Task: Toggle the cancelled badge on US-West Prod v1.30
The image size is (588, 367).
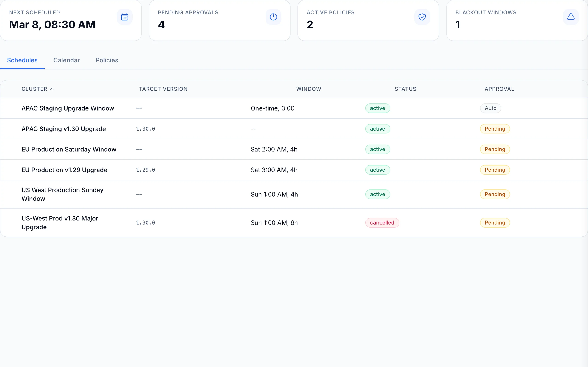Action: 382,222
